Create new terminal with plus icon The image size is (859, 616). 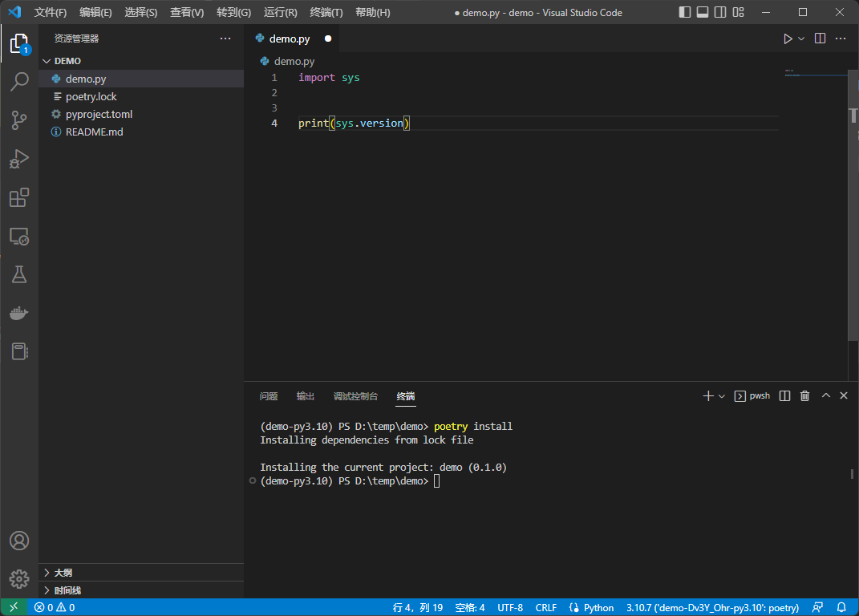[707, 395]
